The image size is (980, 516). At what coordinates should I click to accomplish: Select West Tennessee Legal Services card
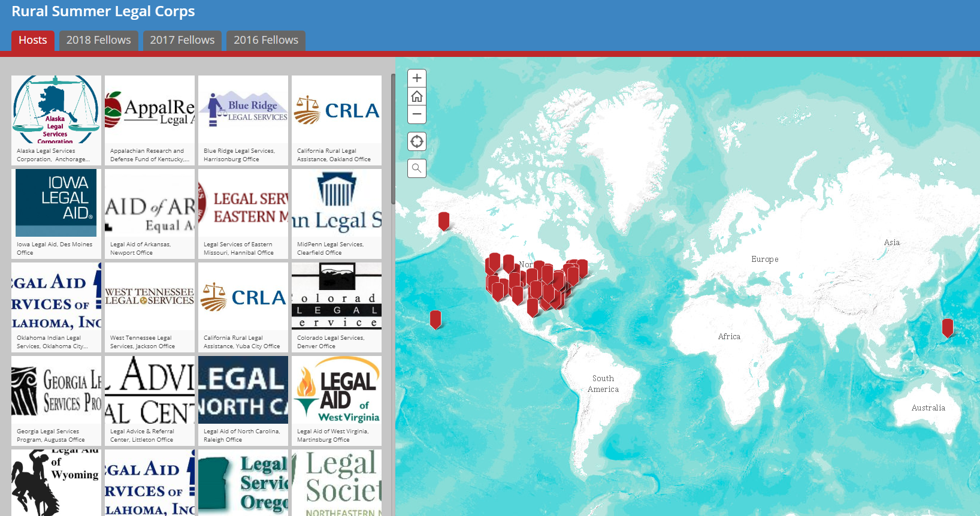[x=150, y=307]
